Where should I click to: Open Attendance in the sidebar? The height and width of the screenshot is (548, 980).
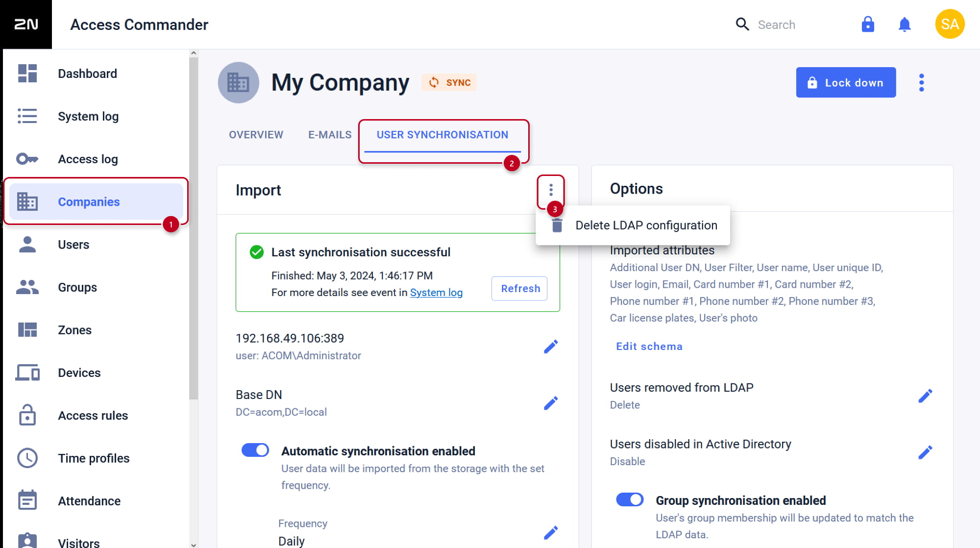pyautogui.click(x=96, y=500)
